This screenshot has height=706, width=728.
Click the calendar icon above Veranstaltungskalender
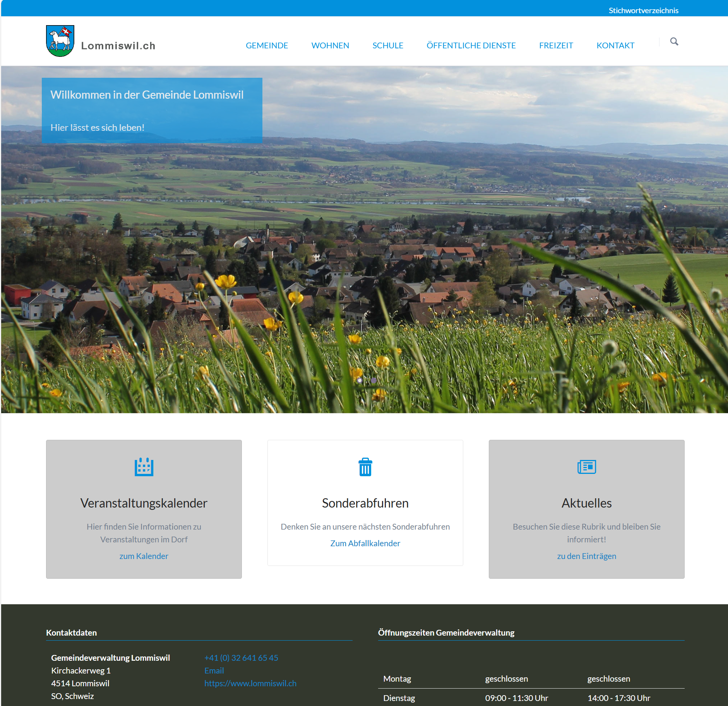coord(144,467)
